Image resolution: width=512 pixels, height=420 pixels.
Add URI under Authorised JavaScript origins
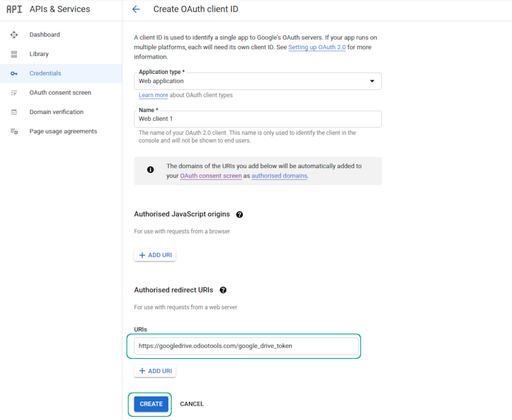(x=155, y=255)
